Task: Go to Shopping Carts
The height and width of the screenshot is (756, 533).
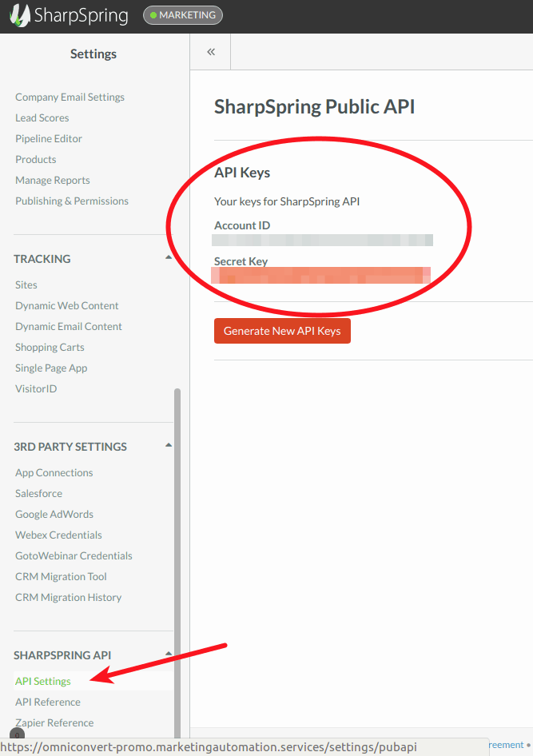Action: [50, 347]
